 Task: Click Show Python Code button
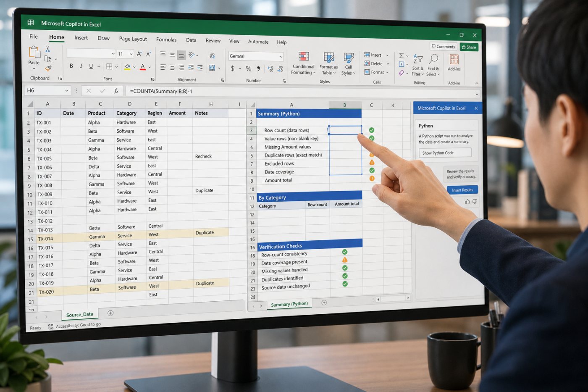[x=445, y=153]
